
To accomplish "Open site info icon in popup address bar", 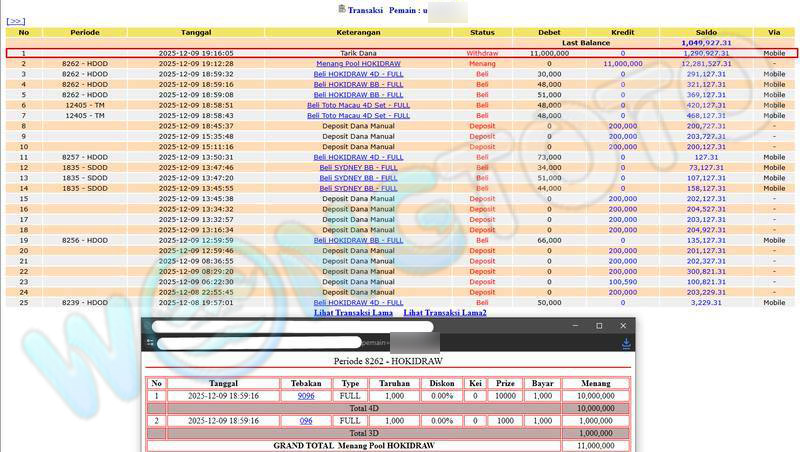I will [x=150, y=343].
